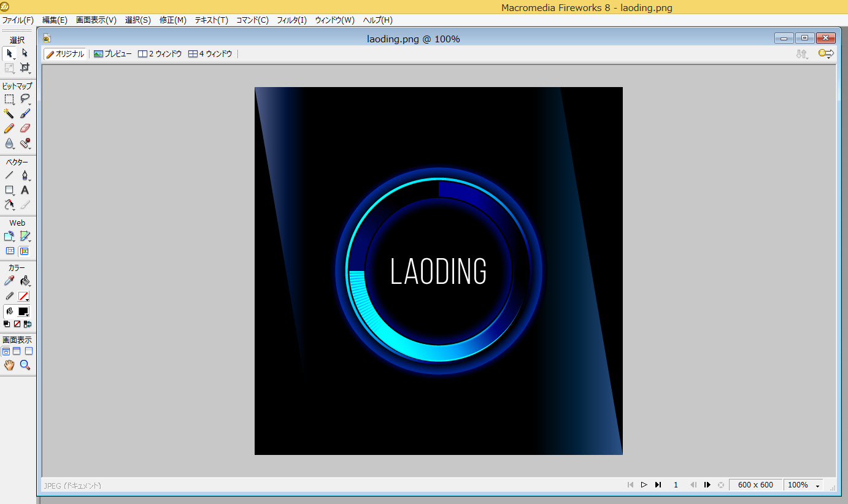Click the set default stroke/fill colors icon
This screenshot has height=504, width=848.
[x=7, y=324]
